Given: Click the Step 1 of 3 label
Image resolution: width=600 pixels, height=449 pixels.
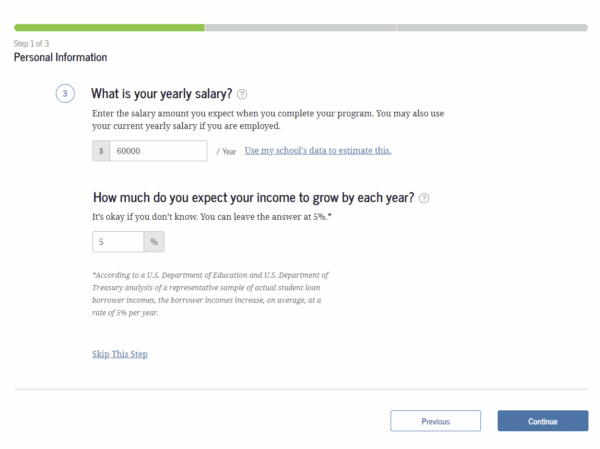Looking at the screenshot, I should coord(31,44).
